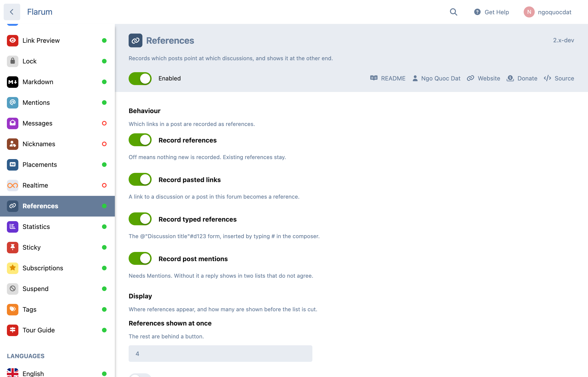Open the search magnifier icon
The width and height of the screenshot is (588, 377).
click(453, 12)
